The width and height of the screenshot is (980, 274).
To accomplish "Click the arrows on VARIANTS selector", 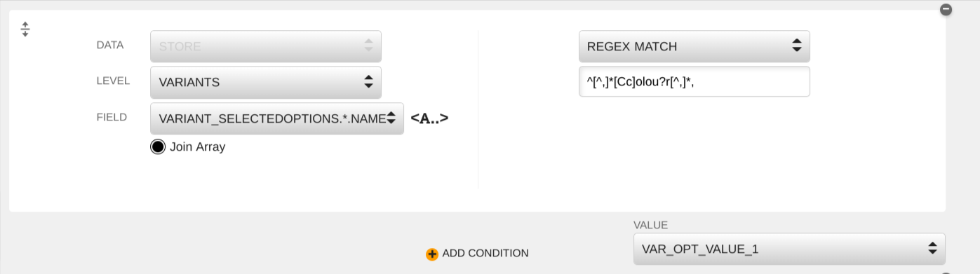I will coord(368,82).
